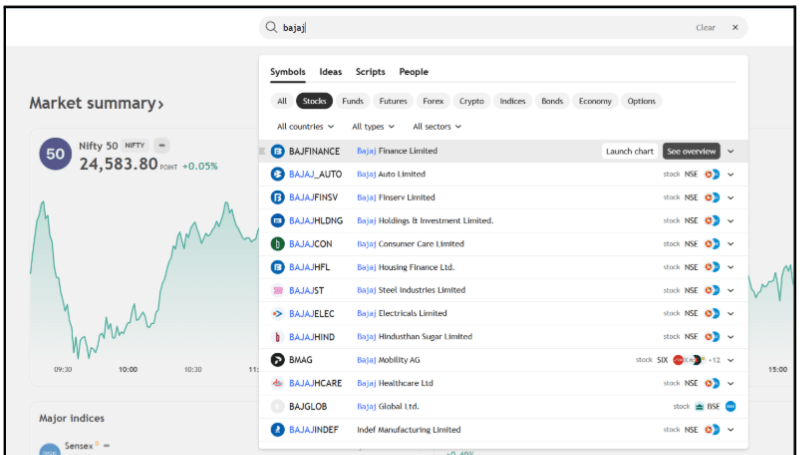800x455 pixels.
Task: Switch to the Symbols tab
Action: point(288,72)
